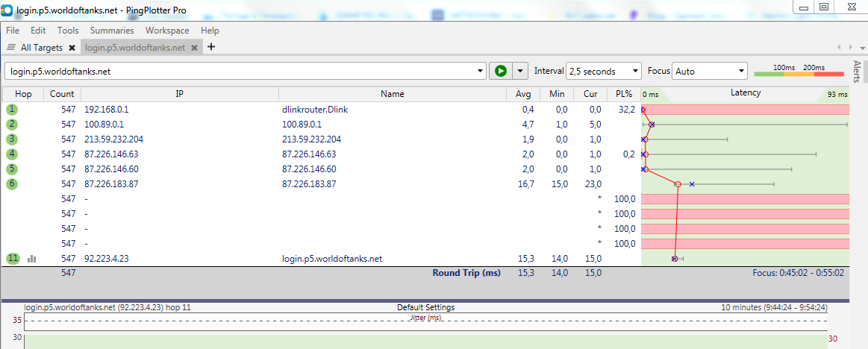Close the login.p5.worldoftanks.net tab
The height and width of the screenshot is (349, 868).
194,48
